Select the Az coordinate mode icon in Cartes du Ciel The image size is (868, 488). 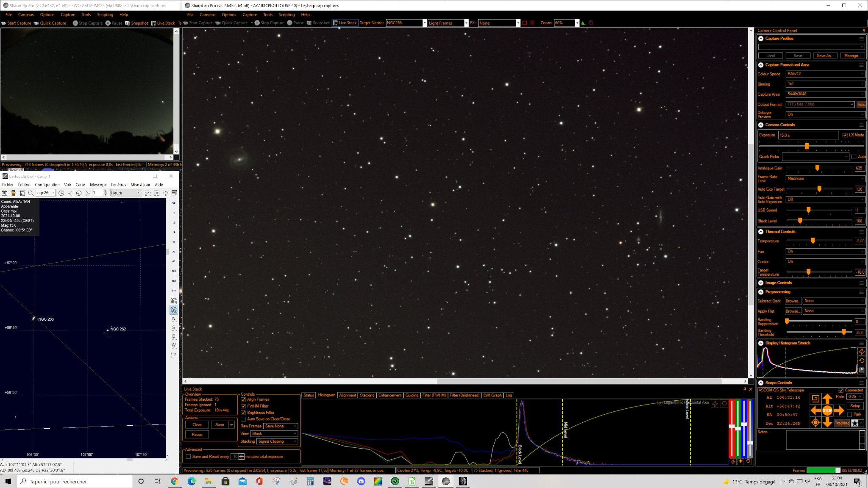pyautogui.click(x=173, y=310)
